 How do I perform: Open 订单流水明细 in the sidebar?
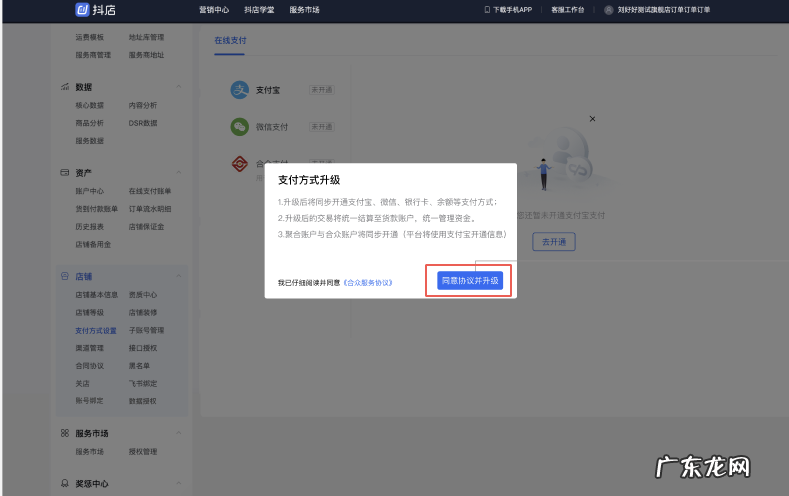point(150,209)
